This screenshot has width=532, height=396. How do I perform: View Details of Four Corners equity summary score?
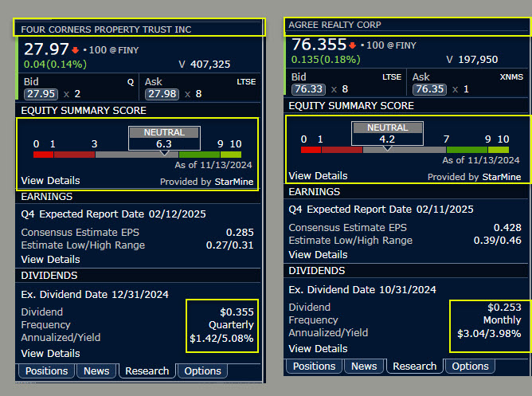[x=50, y=181]
